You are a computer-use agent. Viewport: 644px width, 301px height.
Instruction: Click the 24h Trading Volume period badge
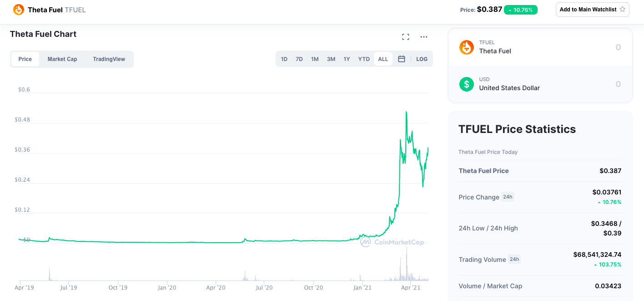[514, 259]
